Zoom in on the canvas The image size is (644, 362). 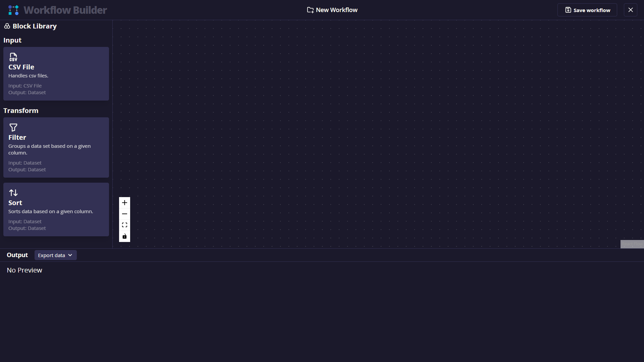click(x=124, y=203)
